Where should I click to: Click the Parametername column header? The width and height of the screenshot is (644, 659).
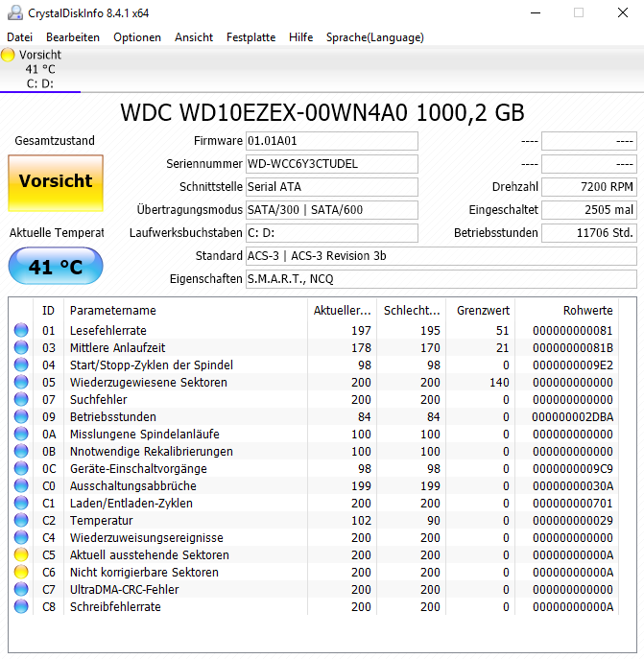(x=185, y=310)
